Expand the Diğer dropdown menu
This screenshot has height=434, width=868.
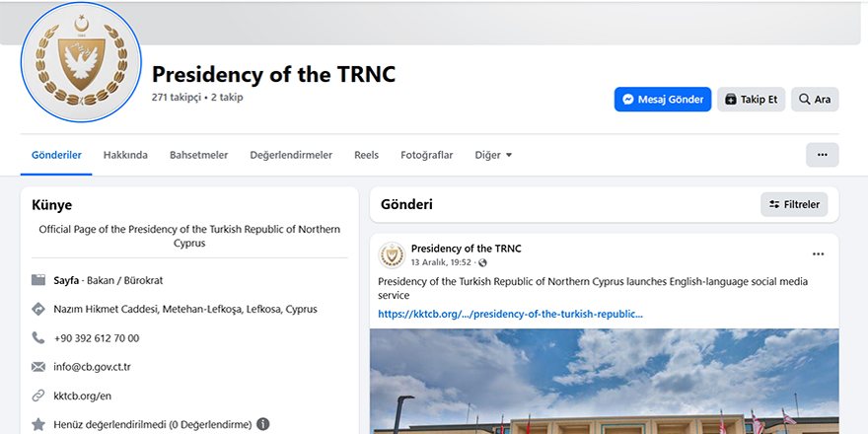click(493, 155)
